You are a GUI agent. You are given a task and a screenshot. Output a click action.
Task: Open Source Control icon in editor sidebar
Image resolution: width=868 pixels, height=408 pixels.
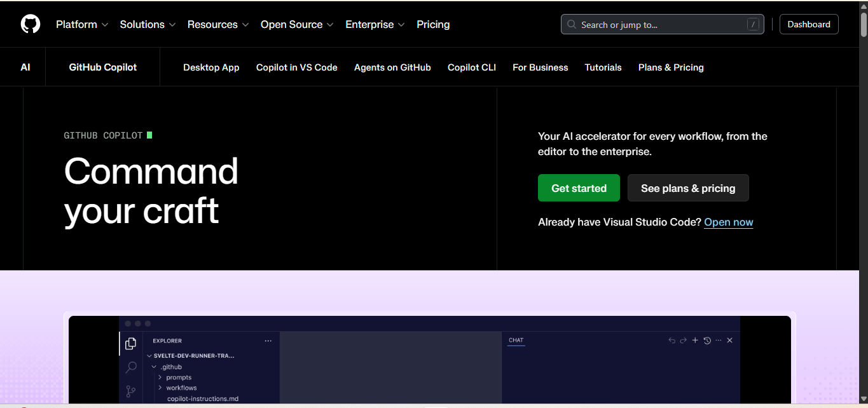tap(131, 391)
